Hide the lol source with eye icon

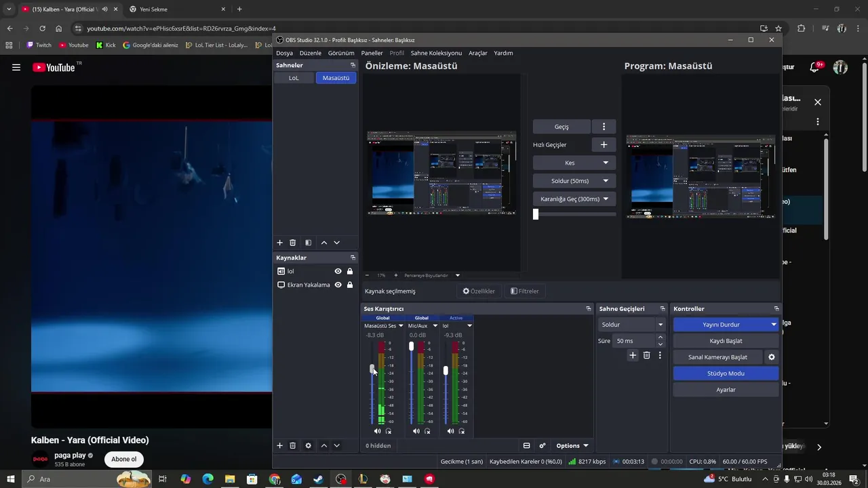pyautogui.click(x=338, y=271)
